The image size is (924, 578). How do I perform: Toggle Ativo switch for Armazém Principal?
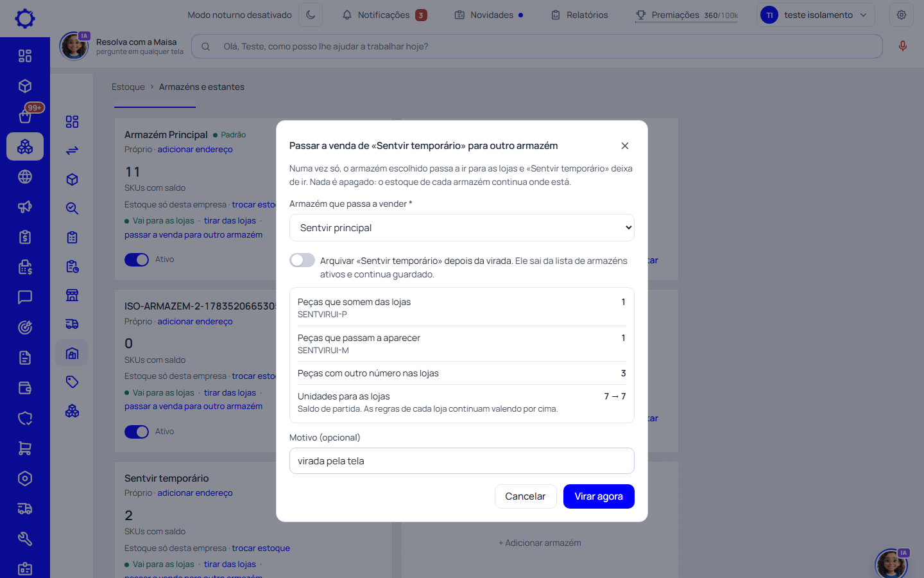tap(137, 259)
